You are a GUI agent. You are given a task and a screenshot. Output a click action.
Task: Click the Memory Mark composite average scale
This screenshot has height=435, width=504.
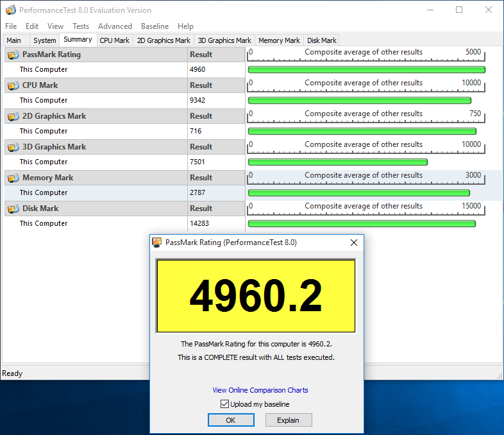coord(366,178)
